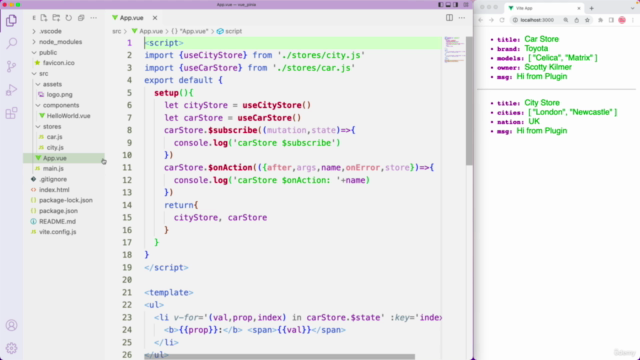
Task: Open the Search view in the activity bar
Action: pyautogui.click(x=11, y=43)
